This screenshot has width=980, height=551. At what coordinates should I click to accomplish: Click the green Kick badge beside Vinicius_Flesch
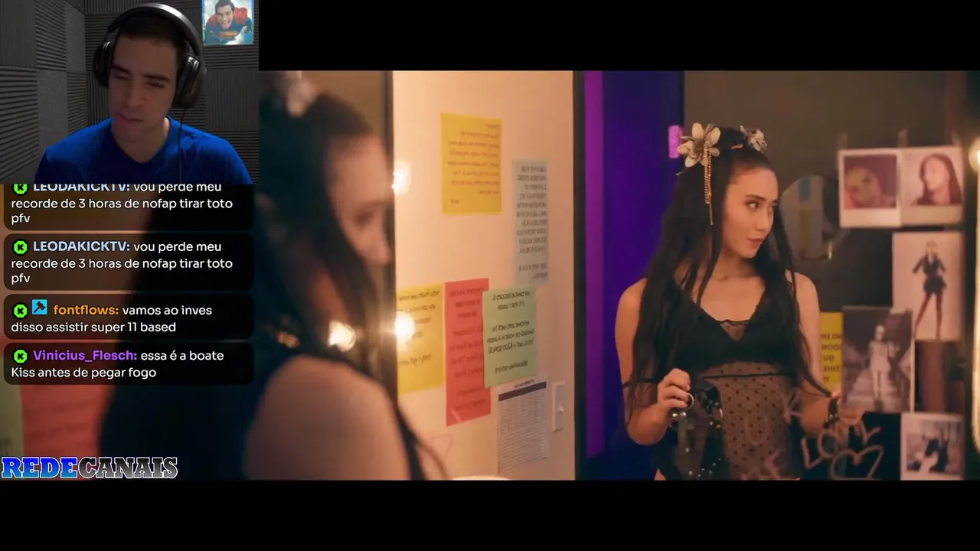20,356
